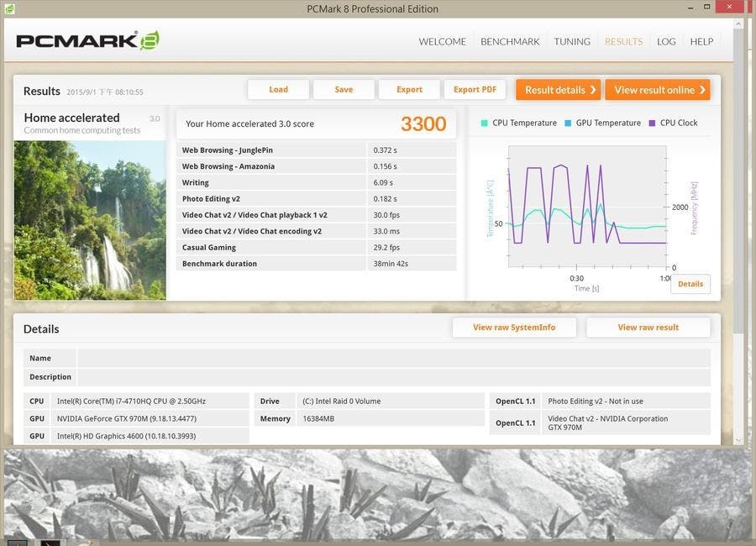Export the result as PDF
The width and height of the screenshot is (756, 546).
(475, 90)
